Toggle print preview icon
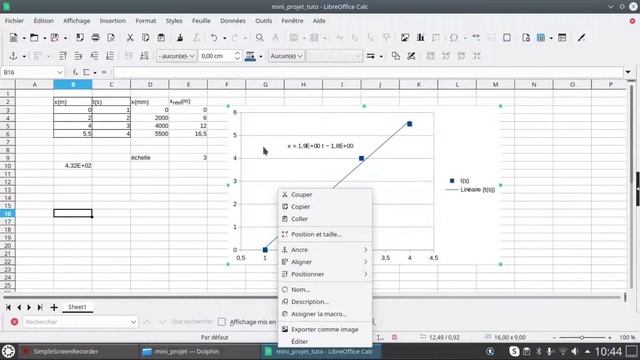This screenshot has width=640, height=360. click(x=111, y=38)
